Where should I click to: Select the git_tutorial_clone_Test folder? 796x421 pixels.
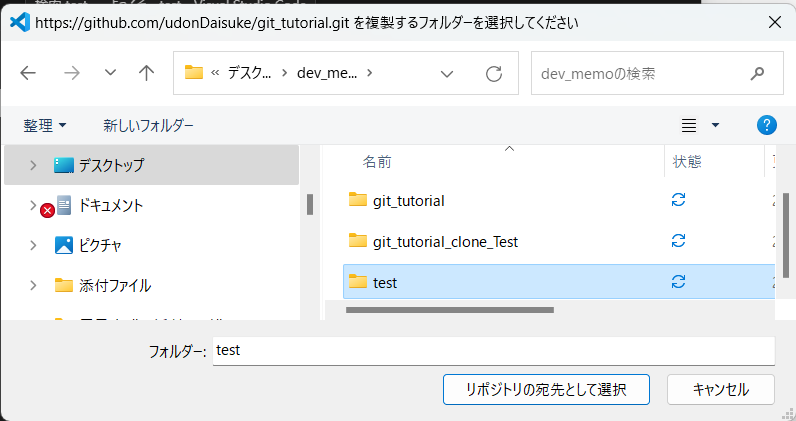[445, 242]
